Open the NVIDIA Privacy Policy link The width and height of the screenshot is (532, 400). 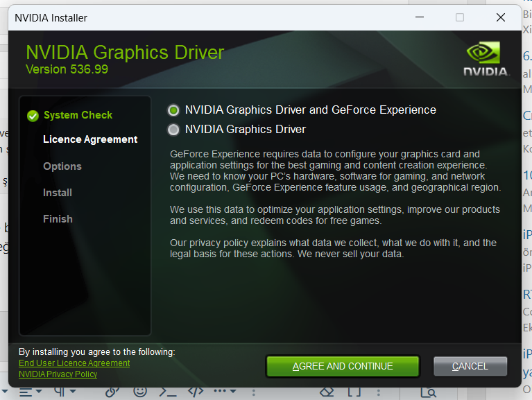click(x=58, y=374)
